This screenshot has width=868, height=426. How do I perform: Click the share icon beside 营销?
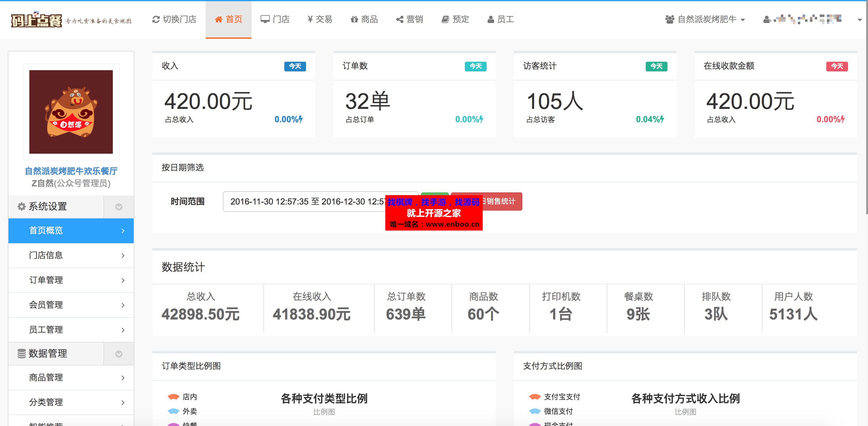pyautogui.click(x=400, y=20)
